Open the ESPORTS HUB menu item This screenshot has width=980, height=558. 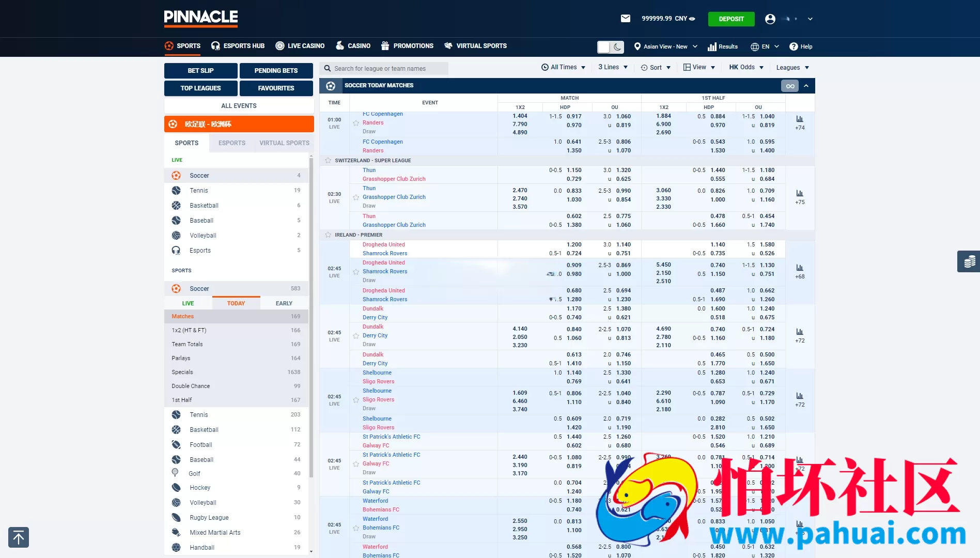tap(238, 46)
